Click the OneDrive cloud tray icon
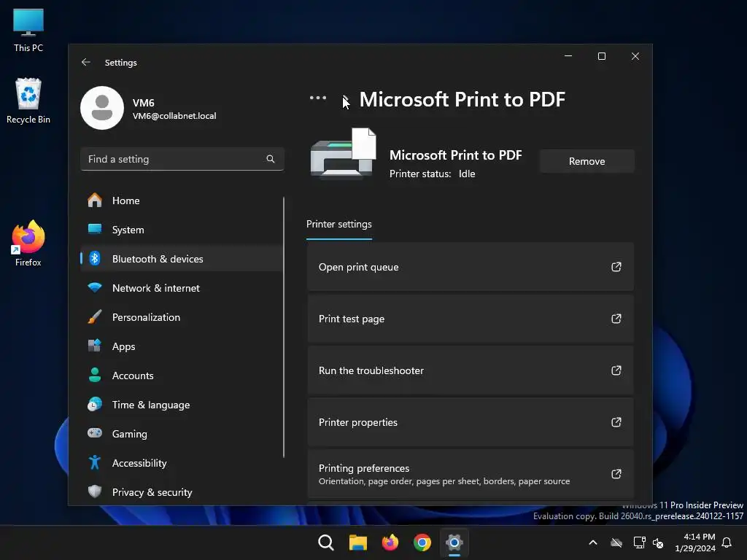The image size is (747, 560). pyautogui.click(x=616, y=542)
